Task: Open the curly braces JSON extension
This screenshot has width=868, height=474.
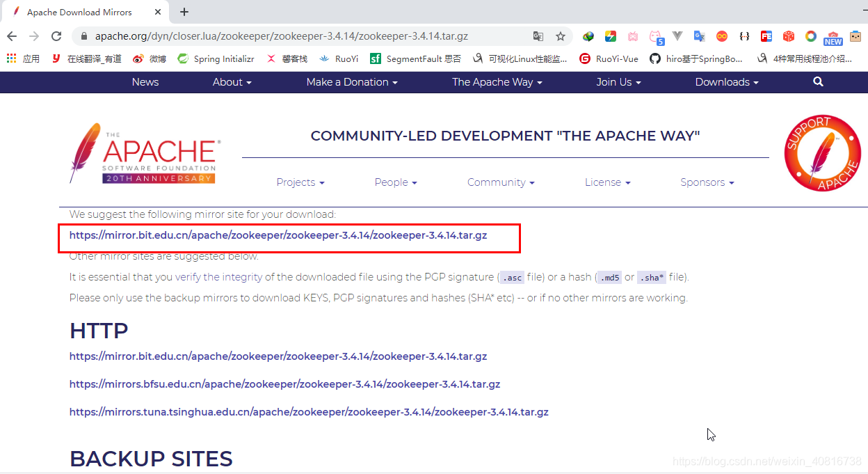Action: (744, 36)
